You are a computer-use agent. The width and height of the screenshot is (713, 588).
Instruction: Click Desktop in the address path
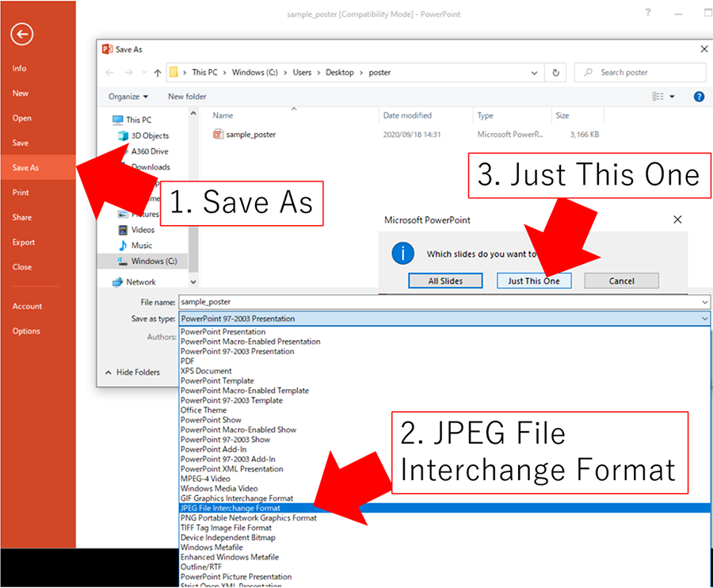tap(340, 73)
